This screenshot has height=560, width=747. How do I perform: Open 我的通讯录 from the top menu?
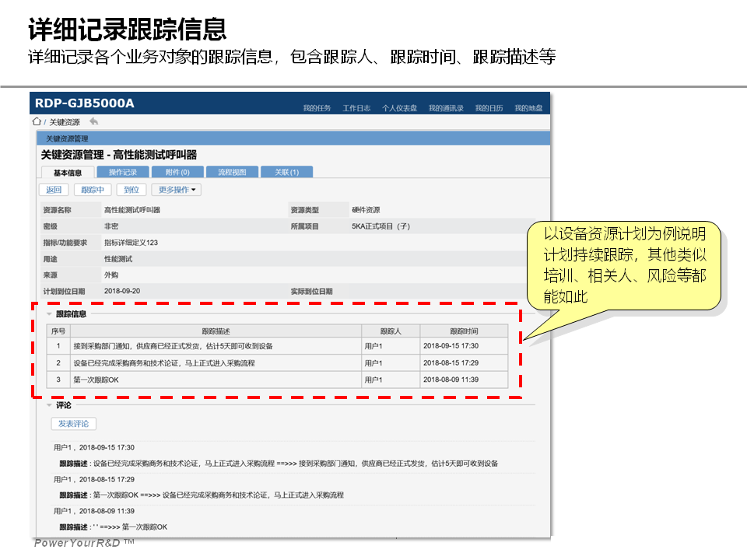(446, 108)
